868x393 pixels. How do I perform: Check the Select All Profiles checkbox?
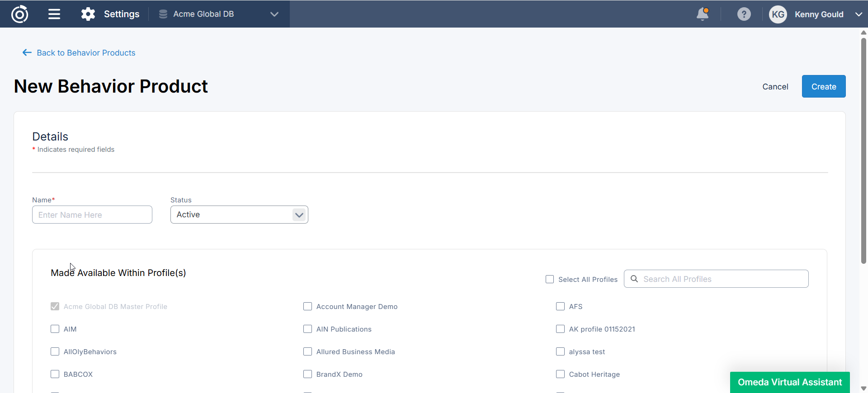tap(550, 279)
